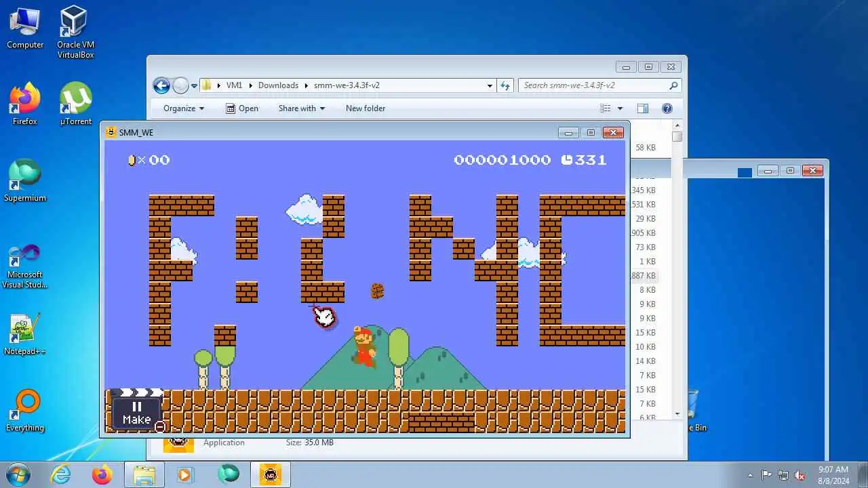Viewport: 868px width, 488px height.
Task: Select the 531 KB file size row
Action: (644, 205)
